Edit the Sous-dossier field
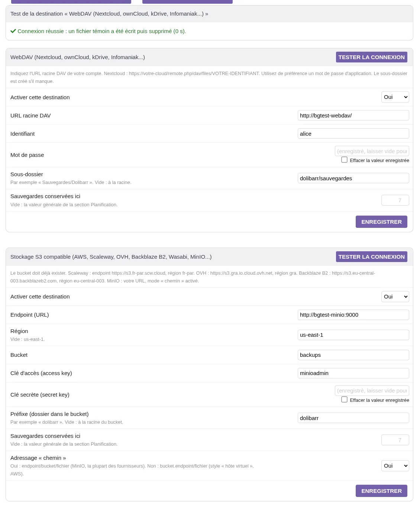420x507 pixels. 353,178
